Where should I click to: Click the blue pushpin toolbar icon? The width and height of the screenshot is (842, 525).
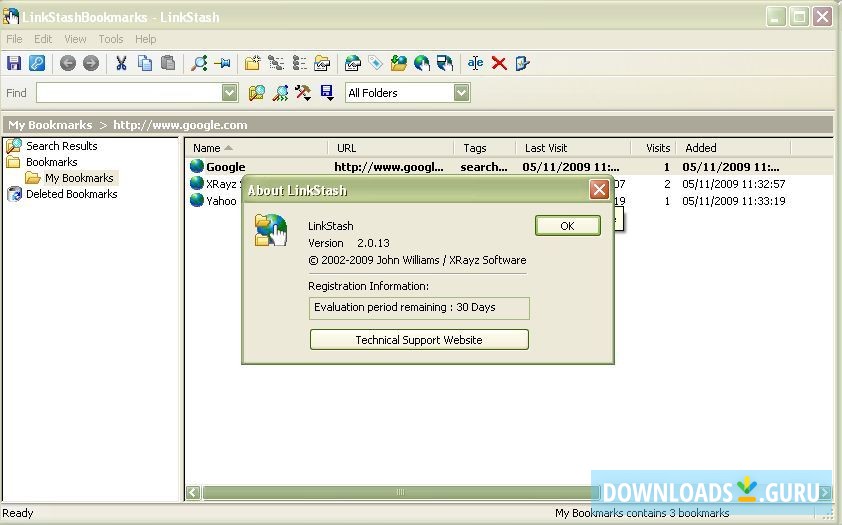point(222,63)
